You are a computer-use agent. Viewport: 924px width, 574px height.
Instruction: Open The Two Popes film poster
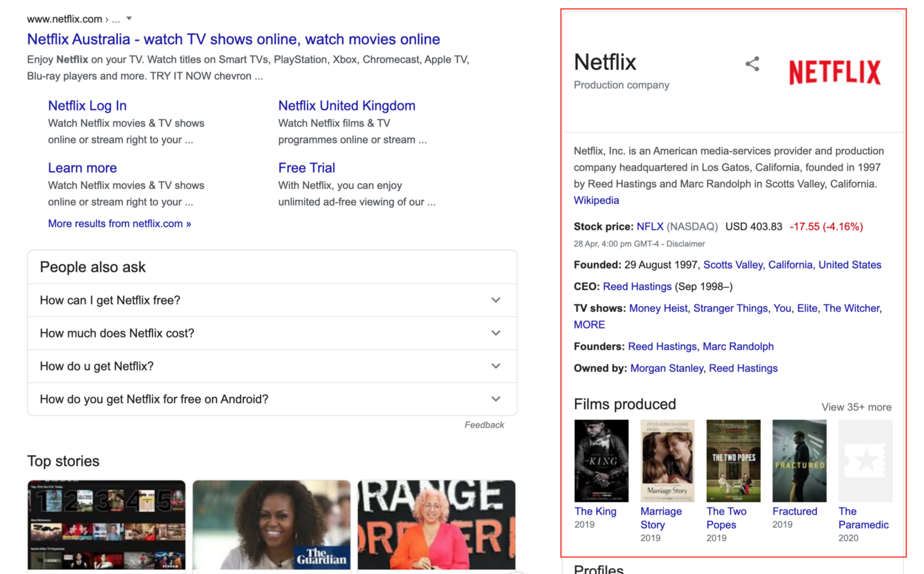coord(733,461)
